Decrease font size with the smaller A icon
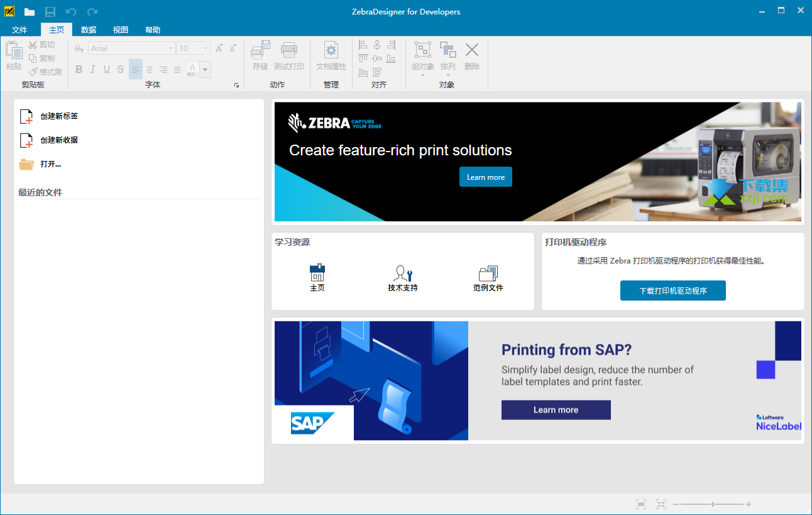The width and height of the screenshot is (812, 515). [233, 48]
